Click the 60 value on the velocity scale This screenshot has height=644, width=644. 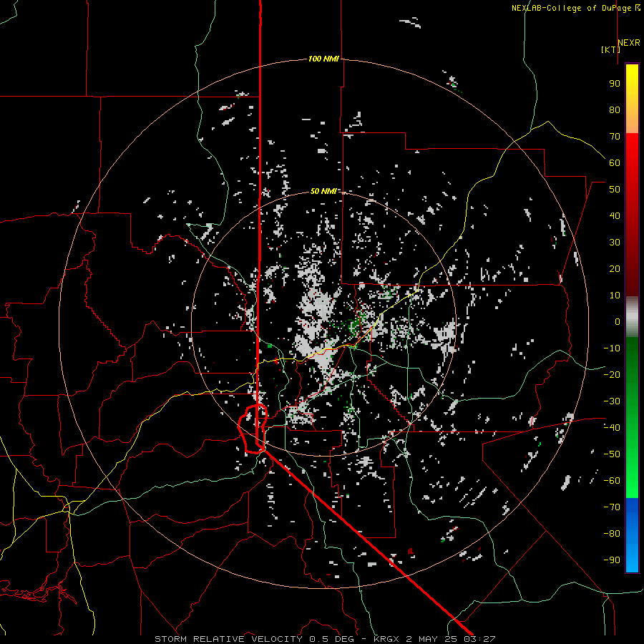tap(615, 163)
